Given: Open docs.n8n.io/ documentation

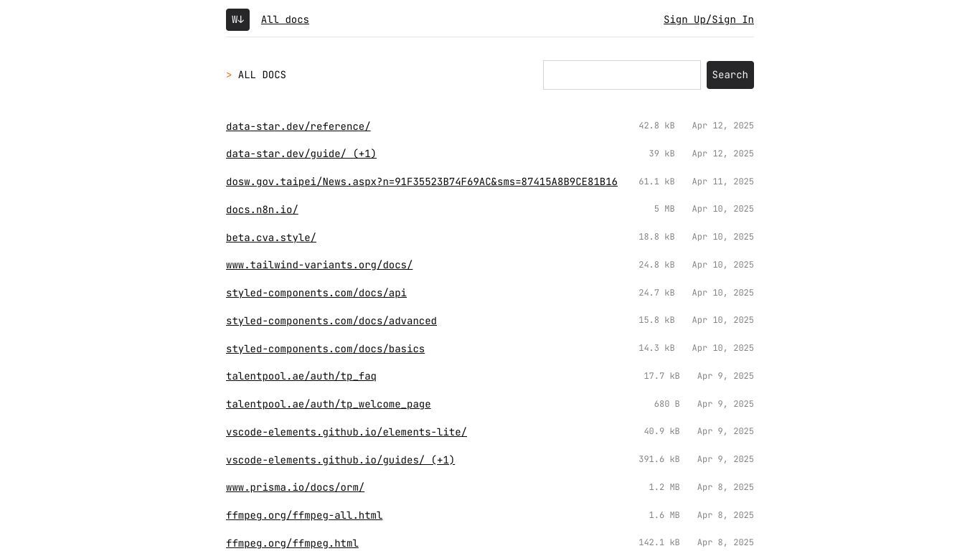Looking at the screenshot, I should (x=262, y=210).
